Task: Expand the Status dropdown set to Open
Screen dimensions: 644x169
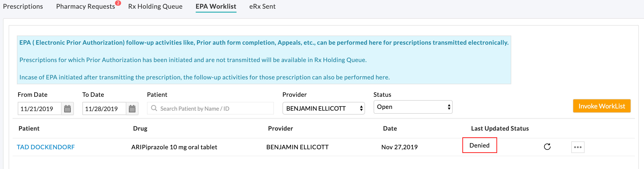Action: (413, 107)
